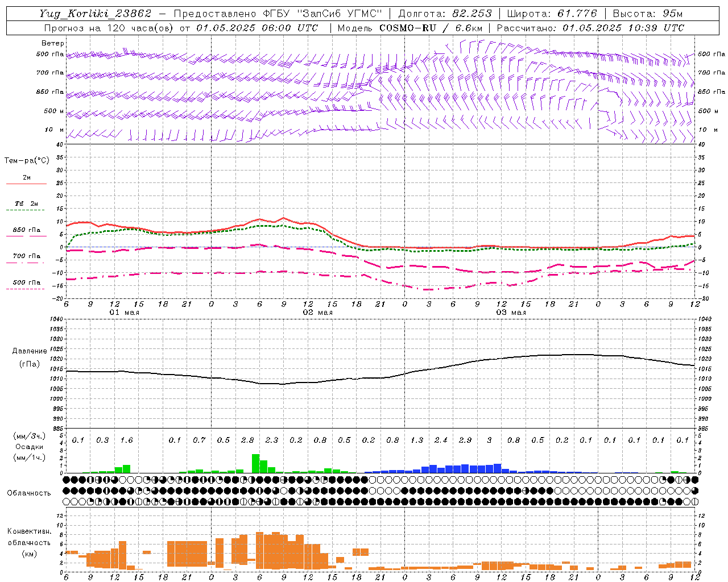Click the '500 гПа' entry in the temperature legend
The width and height of the screenshot is (728, 582).
(x=26, y=282)
